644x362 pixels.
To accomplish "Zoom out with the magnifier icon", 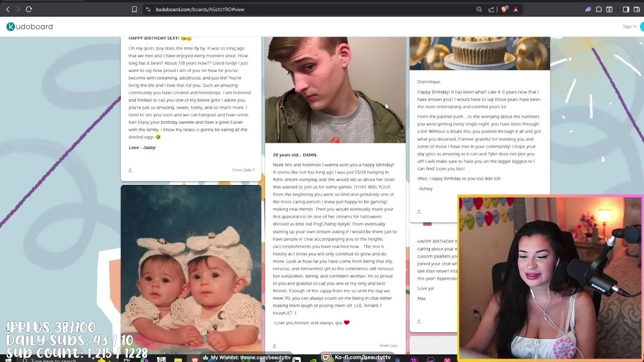I will pyautogui.click(x=479, y=9).
